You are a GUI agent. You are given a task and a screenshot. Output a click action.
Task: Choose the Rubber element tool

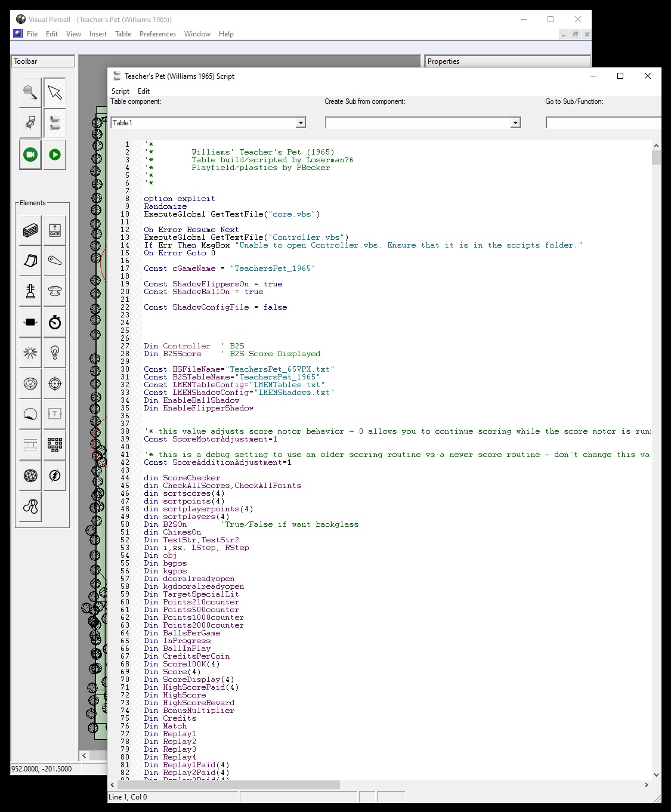[x=30, y=507]
